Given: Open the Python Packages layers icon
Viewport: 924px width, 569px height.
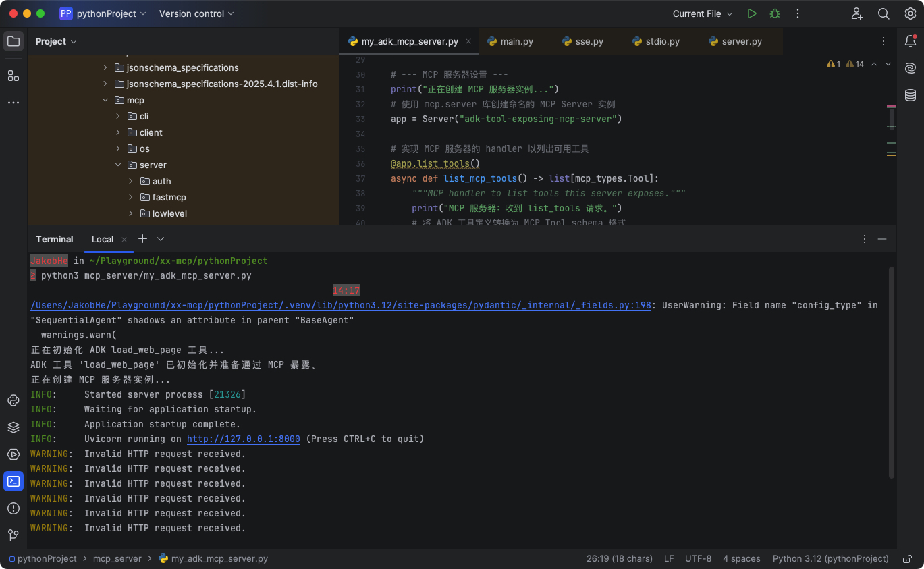Looking at the screenshot, I should (13, 427).
